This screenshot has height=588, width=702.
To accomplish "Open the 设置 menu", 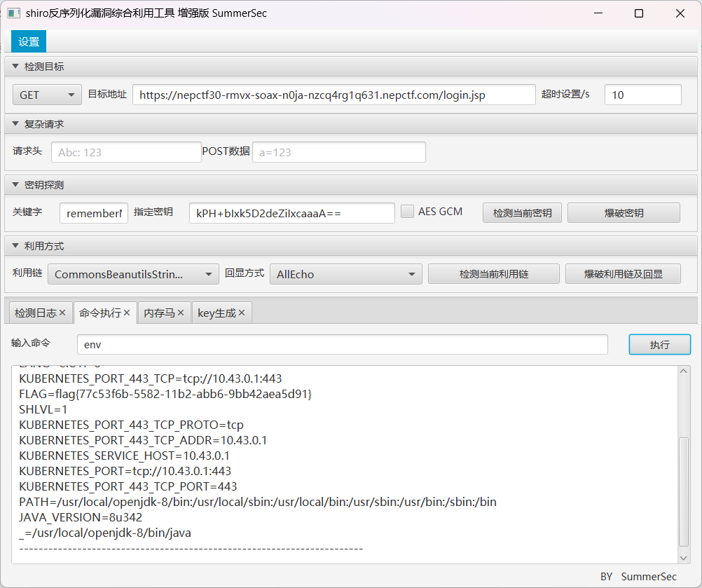I will pyautogui.click(x=29, y=41).
